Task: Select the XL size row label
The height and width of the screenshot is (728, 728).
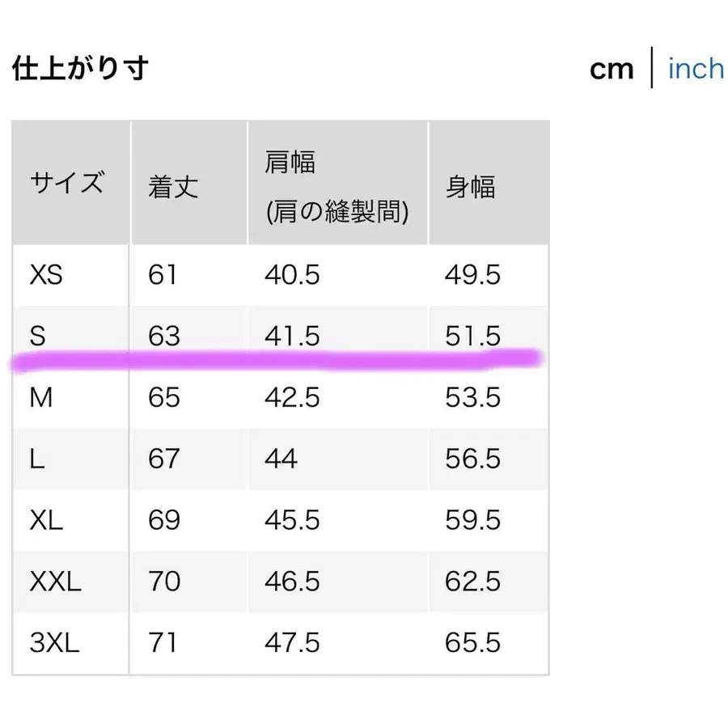Action: pos(46,520)
